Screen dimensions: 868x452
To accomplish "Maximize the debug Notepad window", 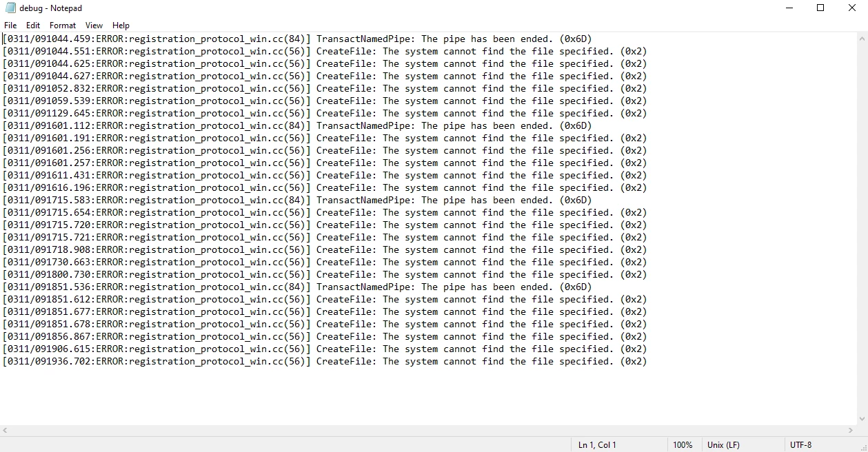I will click(820, 8).
